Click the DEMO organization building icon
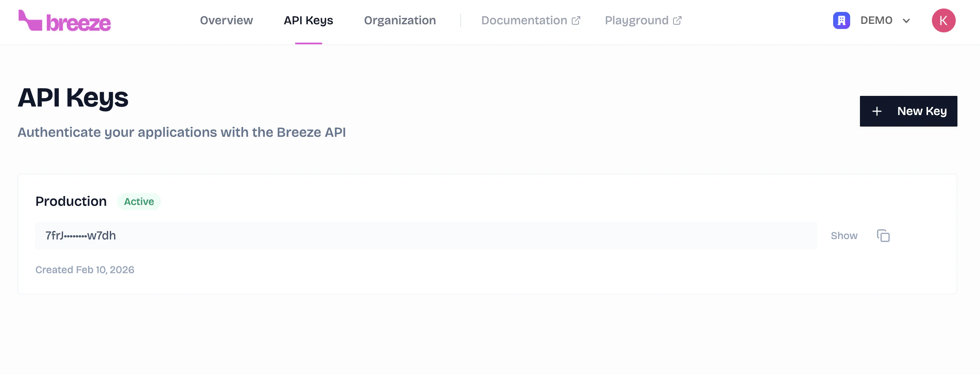980x375 pixels. point(842,20)
